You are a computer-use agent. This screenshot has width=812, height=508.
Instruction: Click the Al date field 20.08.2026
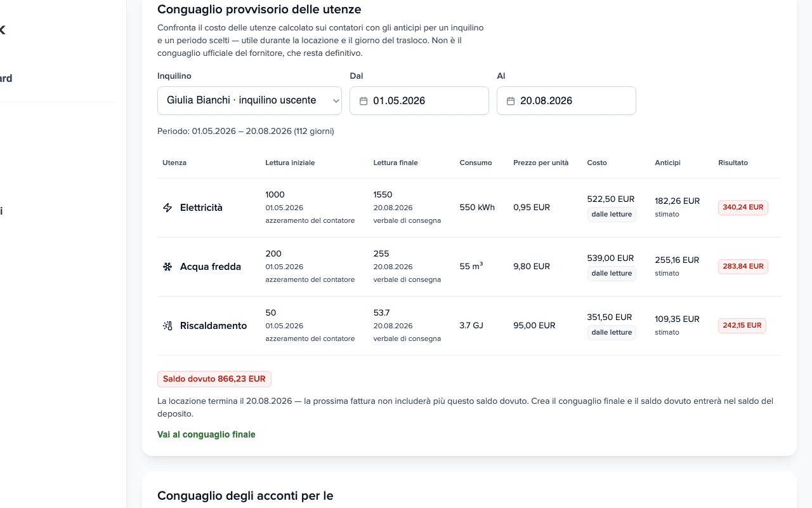(566, 100)
